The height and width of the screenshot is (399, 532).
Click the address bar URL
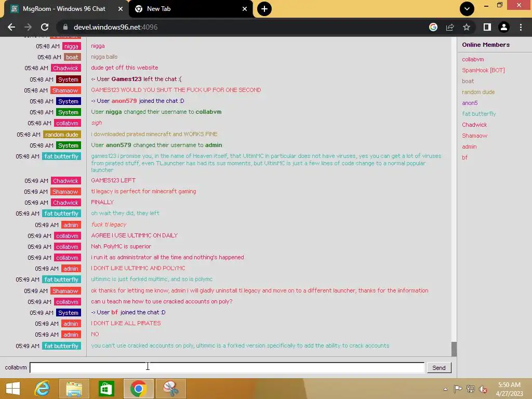(115, 27)
